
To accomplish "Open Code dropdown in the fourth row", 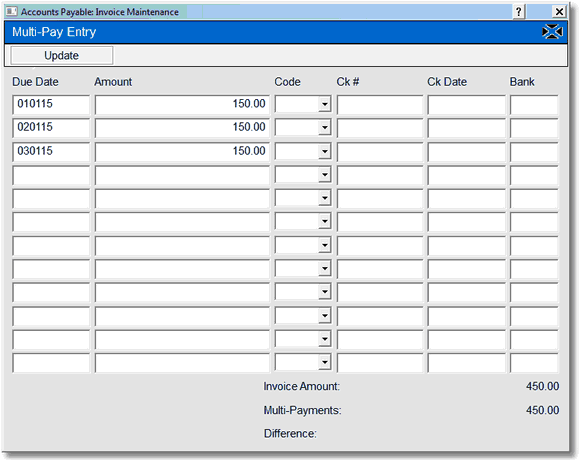I will (325, 175).
